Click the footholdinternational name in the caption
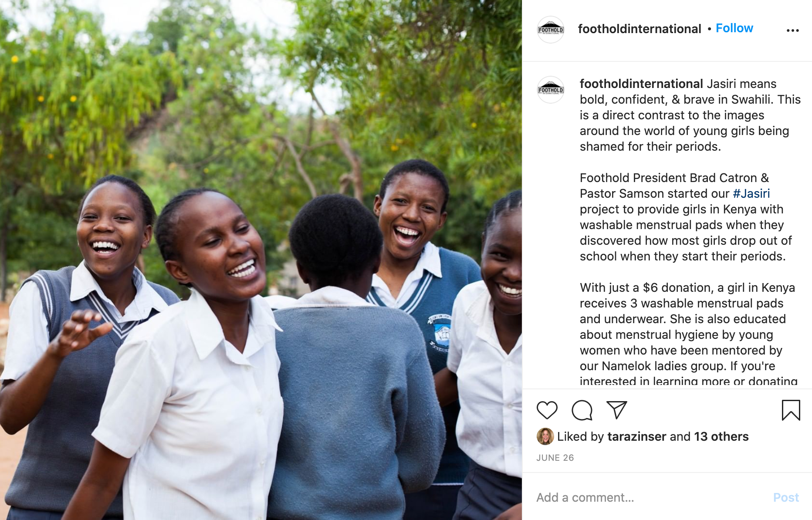 coord(641,84)
